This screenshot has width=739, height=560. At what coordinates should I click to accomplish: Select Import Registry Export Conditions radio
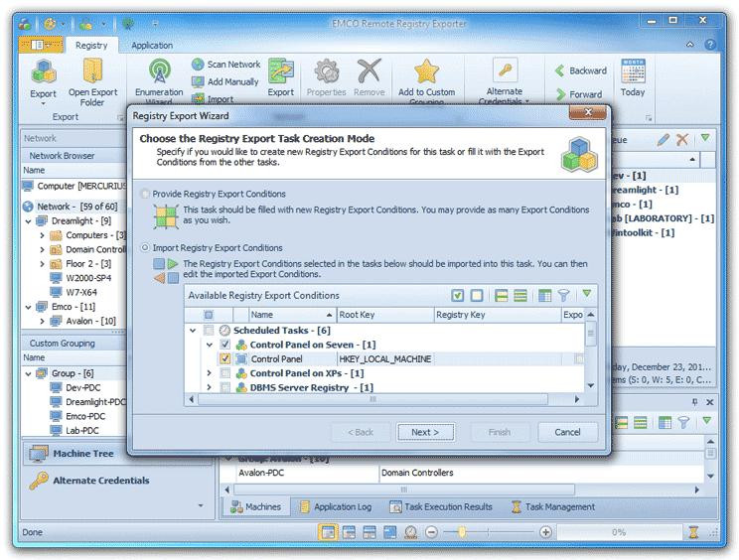click(x=145, y=248)
